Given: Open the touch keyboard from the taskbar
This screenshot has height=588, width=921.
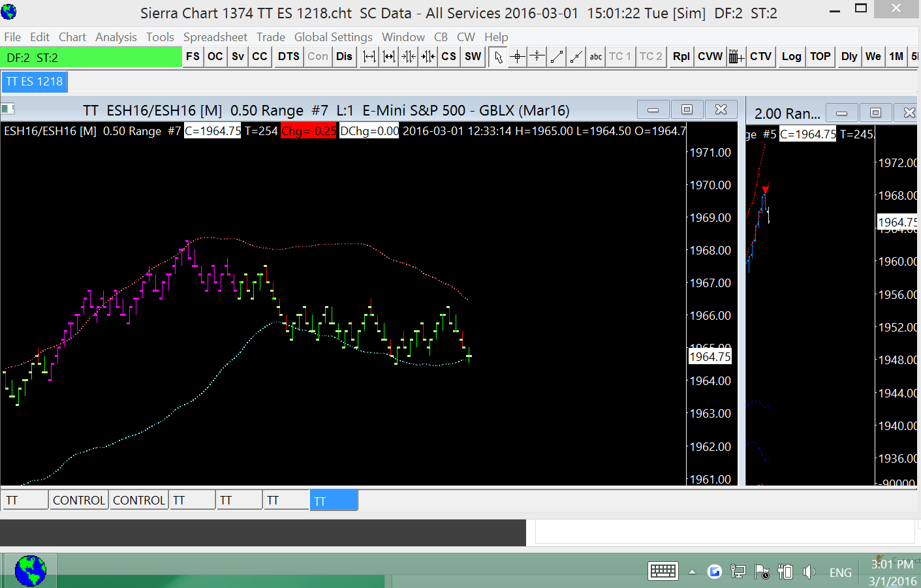Looking at the screenshot, I should pyautogui.click(x=663, y=572).
